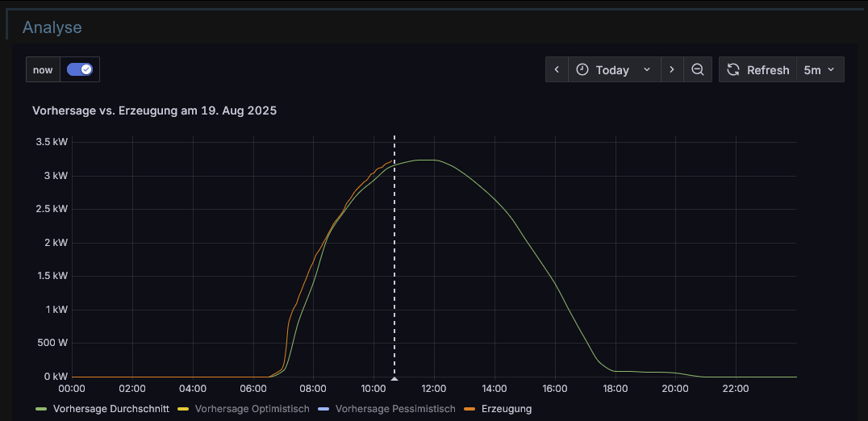The image size is (868, 421).
Task: Refresh the dashboard
Action: (x=757, y=69)
